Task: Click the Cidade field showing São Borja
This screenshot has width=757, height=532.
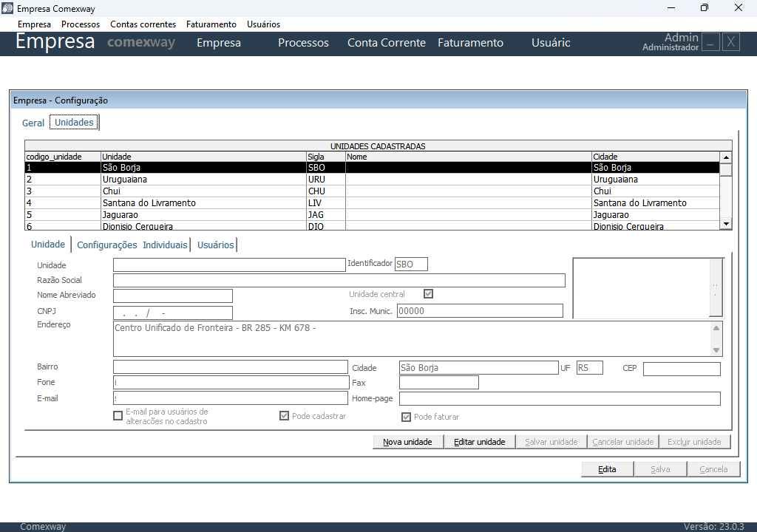Action: tap(478, 368)
